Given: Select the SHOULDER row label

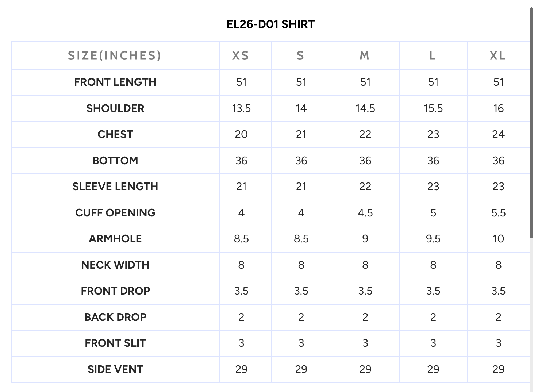Looking at the screenshot, I should coord(115,108).
